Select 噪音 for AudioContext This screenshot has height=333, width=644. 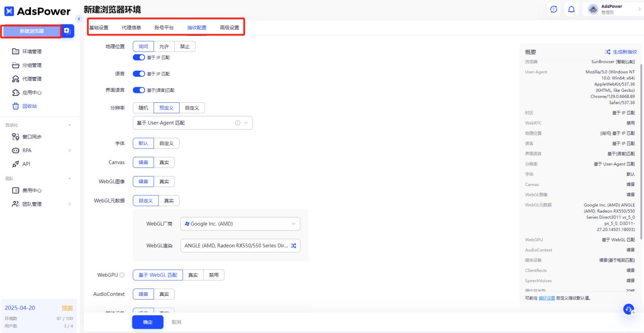[x=144, y=294]
